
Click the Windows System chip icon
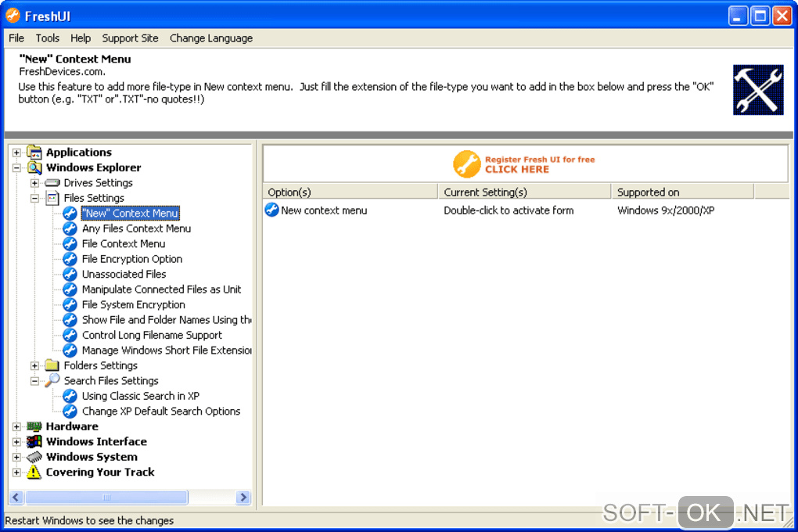point(34,457)
